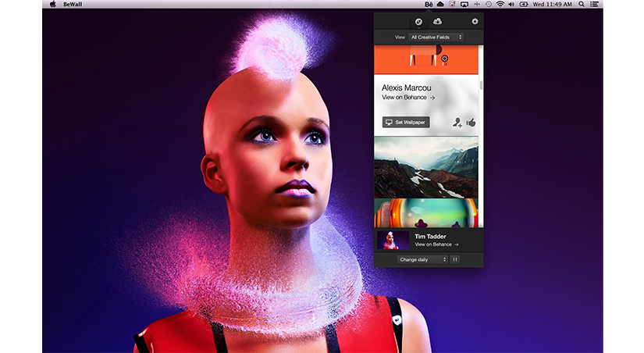644x353 pixels.
Task: Follow Alexis Marcou with add-user icon
Action: coord(457,123)
